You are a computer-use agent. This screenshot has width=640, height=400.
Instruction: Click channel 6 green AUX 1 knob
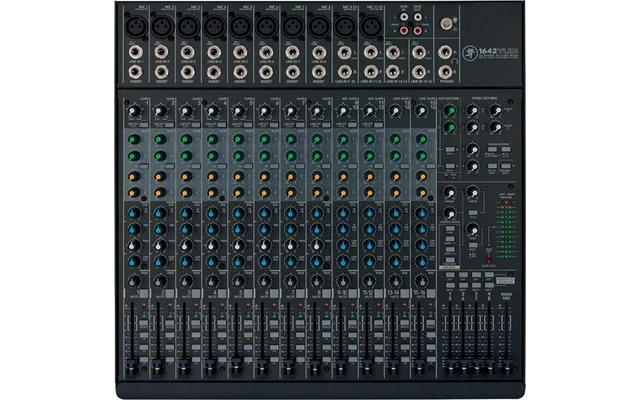click(264, 140)
